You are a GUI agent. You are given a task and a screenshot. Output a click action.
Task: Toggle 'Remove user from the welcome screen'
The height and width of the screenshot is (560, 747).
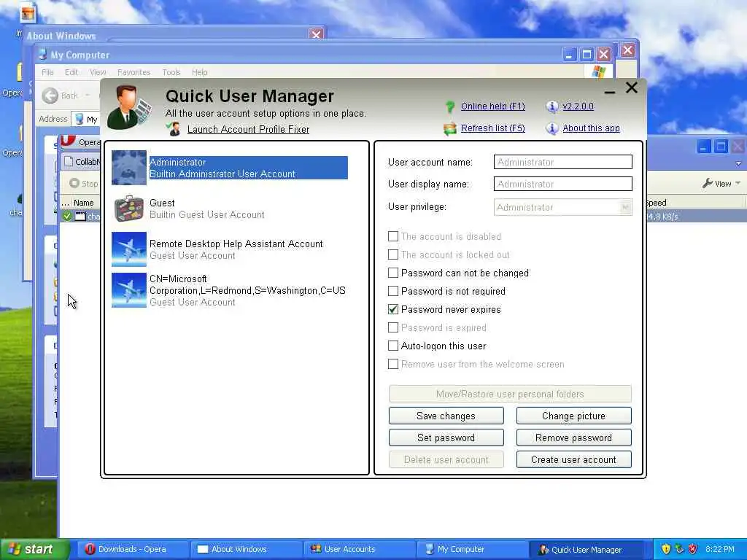pos(393,365)
